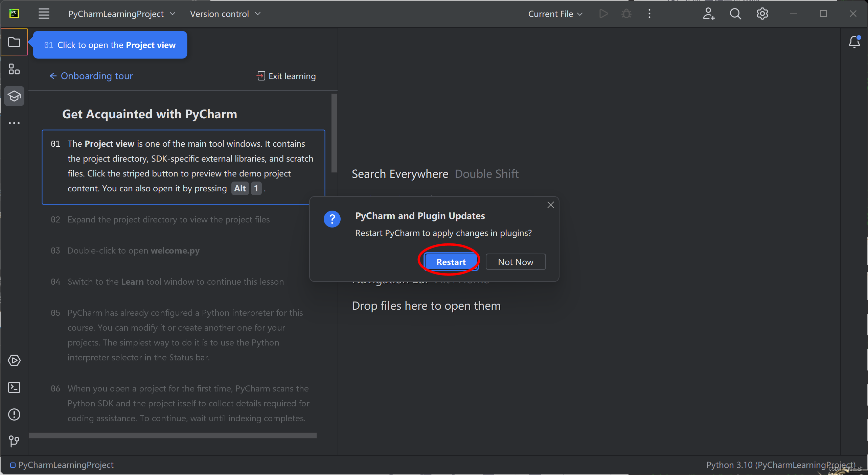Image resolution: width=868 pixels, height=475 pixels.
Task: Expand the Version control dropdown
Action: (225, 14)
